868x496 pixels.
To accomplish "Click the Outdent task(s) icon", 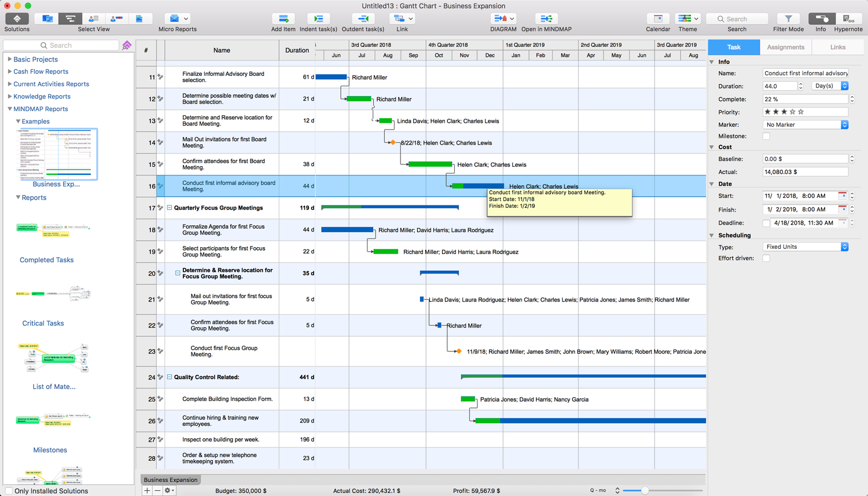I will (x=363, y=19).
